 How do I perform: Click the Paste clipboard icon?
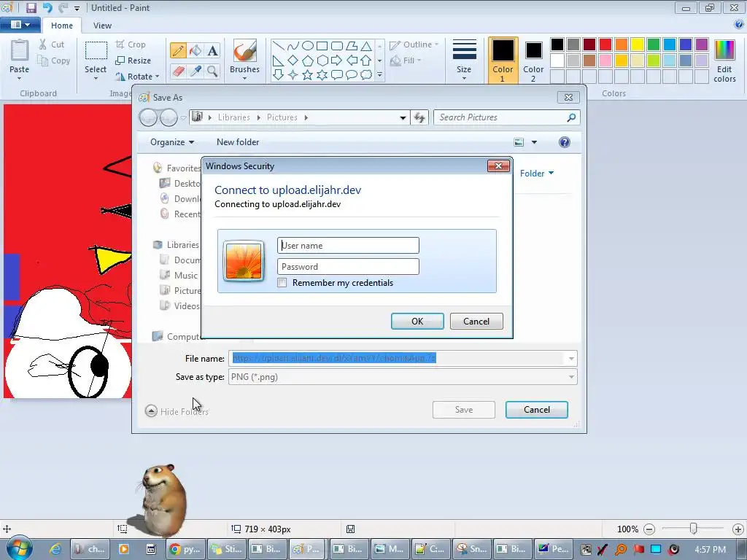[20, 51]
